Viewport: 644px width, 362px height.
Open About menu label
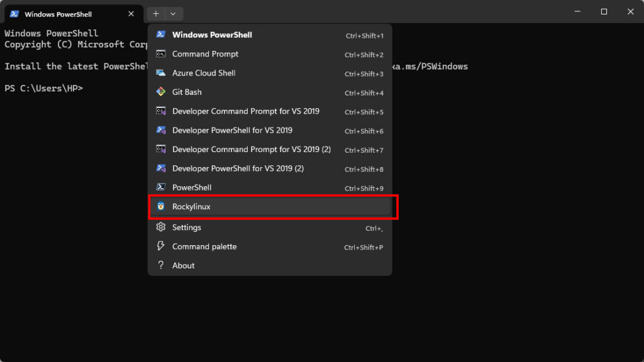tap(183, 266)
